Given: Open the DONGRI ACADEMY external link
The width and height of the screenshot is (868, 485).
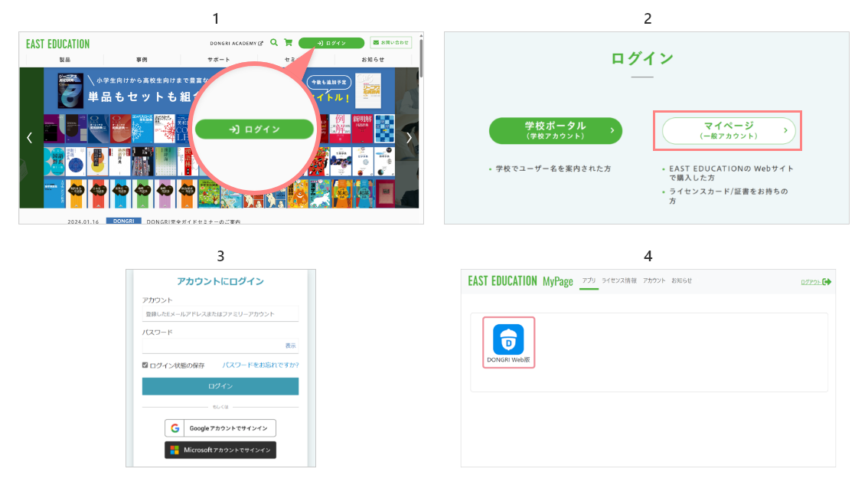Looking at the screenshot, I should coord(237,43).
